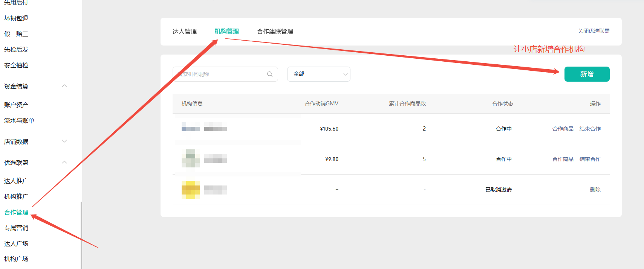Open the 合作建联管理 tab

[x=275, y=32]
